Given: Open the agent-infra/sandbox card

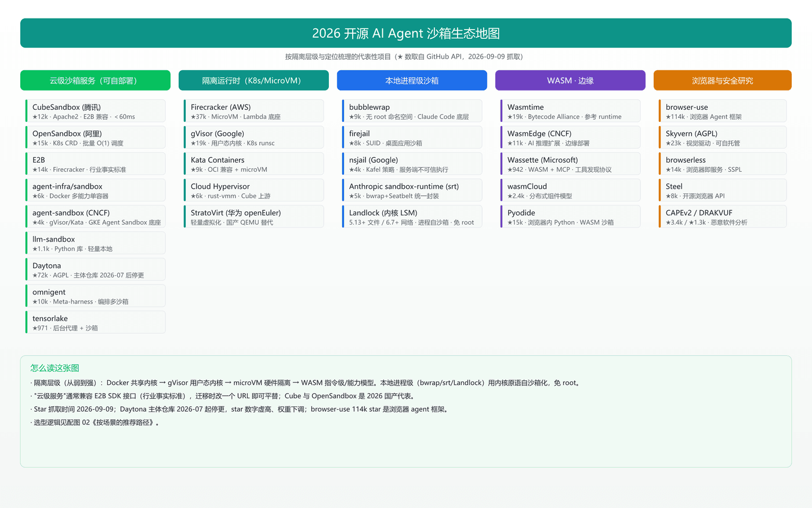Looking at the screenshot, I should (x=95, y=190).
